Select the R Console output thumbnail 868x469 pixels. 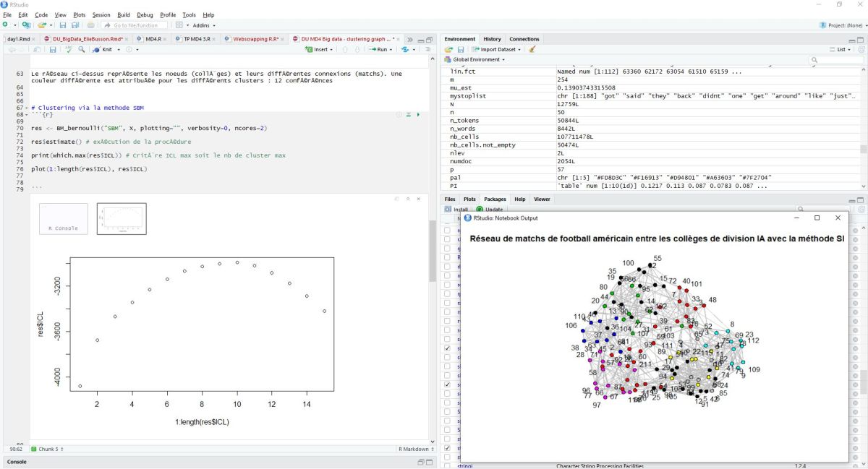point(64,218)
